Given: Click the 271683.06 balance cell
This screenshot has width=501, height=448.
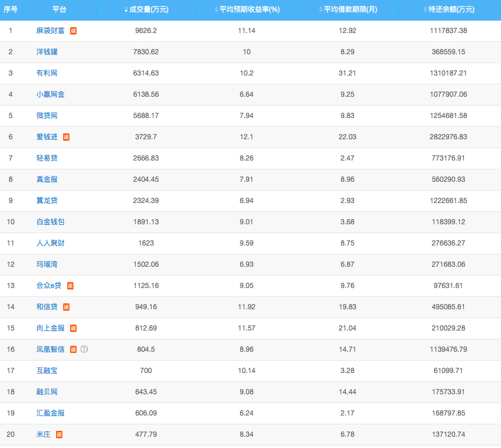Looking at the screenshot, I should point(448,264).
